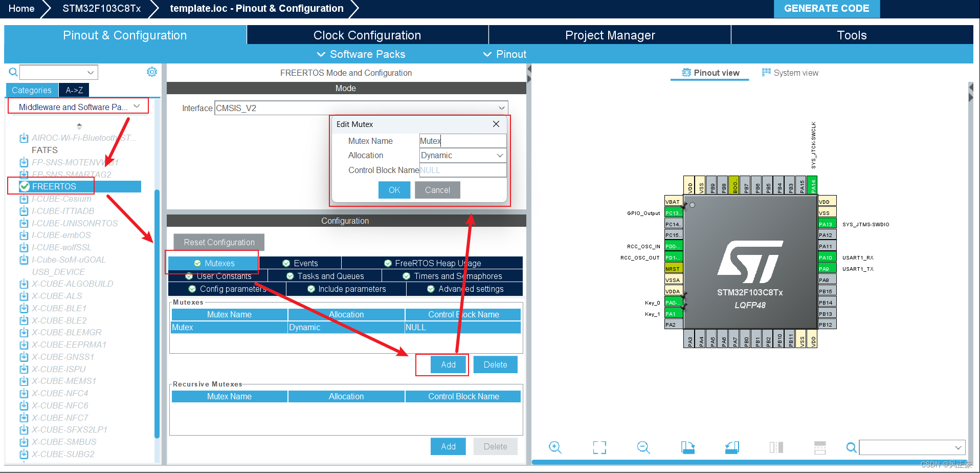The width and height of the screenshot is (980, 473).
Task: Select pin PA10 on the chip
Action: (x=827, y=257)
